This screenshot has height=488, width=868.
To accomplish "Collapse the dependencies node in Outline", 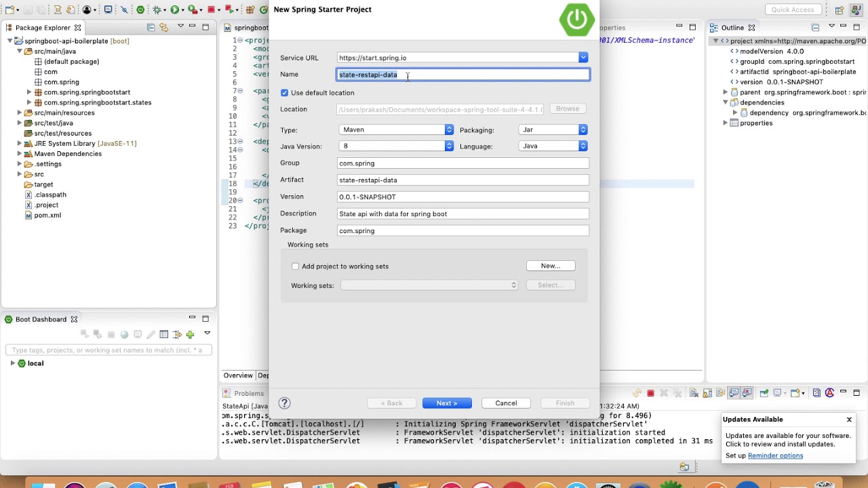I will pyautogui.click(x=726, y=102).
